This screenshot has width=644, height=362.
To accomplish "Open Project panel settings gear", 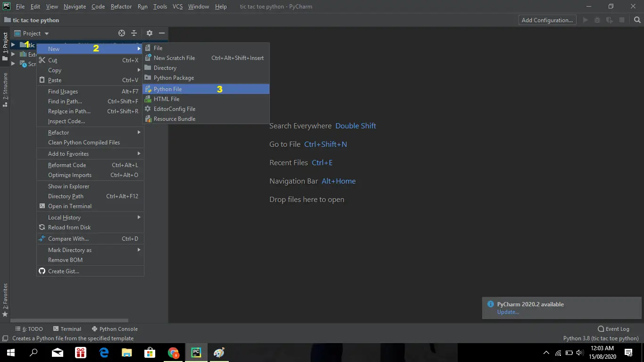I will pyautogui.click(x=150, y=33).
